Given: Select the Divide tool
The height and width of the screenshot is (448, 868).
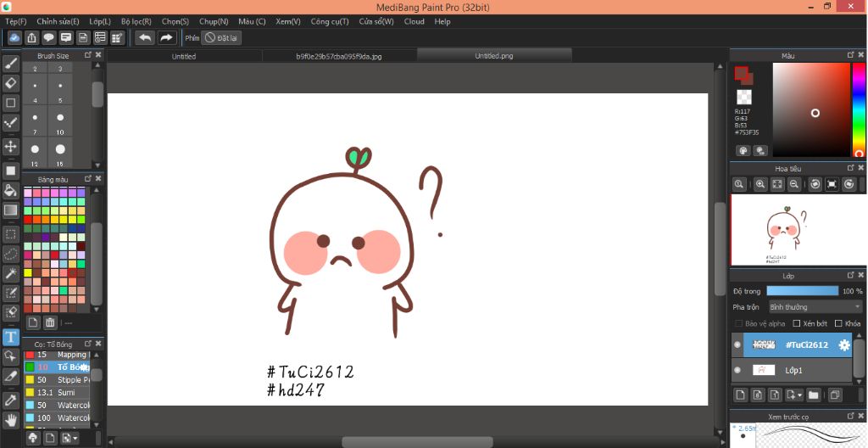Looking at the screenshot, I should 10,376.
